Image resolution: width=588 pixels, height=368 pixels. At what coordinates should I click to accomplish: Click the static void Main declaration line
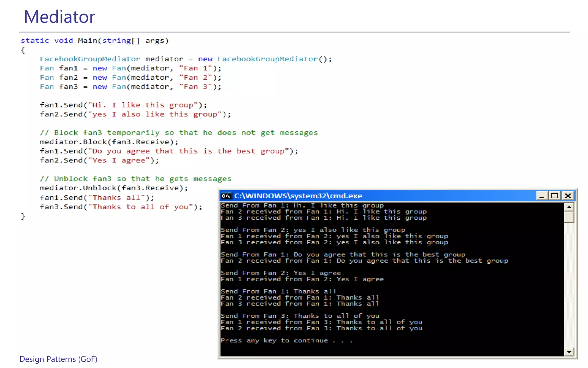point(94,41)
